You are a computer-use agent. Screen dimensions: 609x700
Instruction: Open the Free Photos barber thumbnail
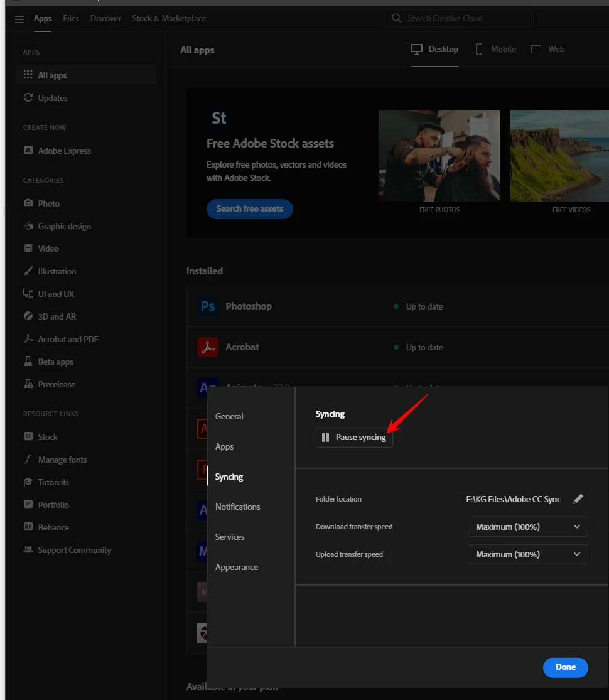[x=439, y=156]
